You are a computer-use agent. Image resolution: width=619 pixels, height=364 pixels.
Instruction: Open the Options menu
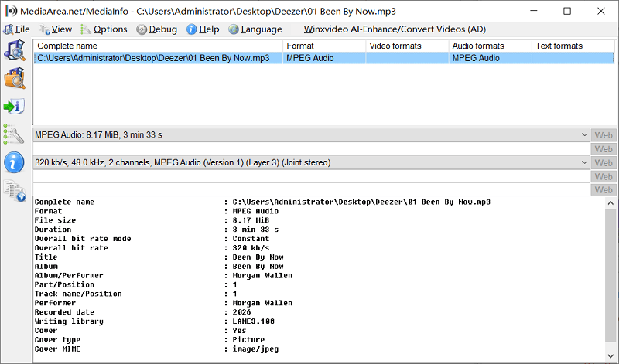coord(104,29)
